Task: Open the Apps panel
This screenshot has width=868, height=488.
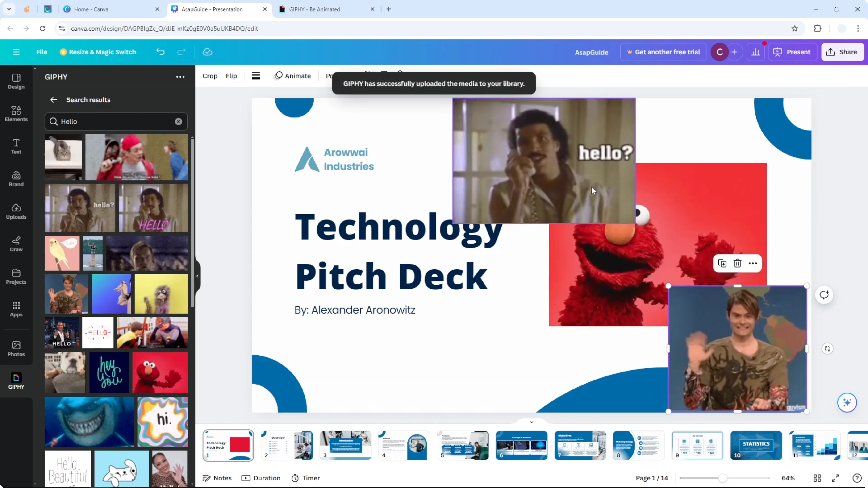Action: (16, 309)
